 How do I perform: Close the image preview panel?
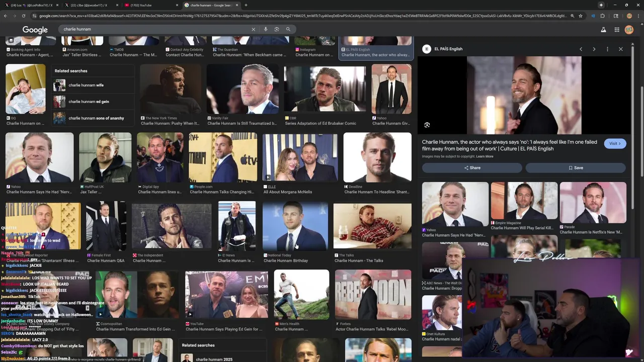pyautogui.click(x=621, y=49)
